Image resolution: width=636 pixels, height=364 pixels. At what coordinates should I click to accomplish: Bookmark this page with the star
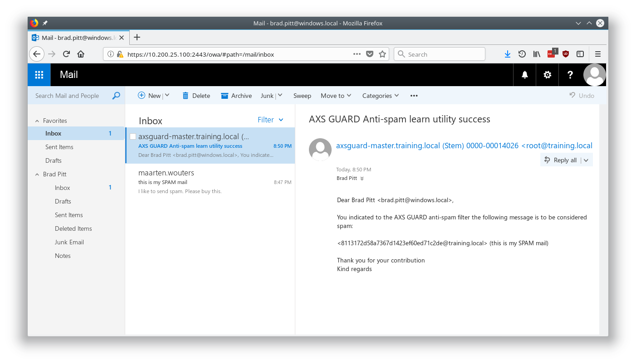382,54
